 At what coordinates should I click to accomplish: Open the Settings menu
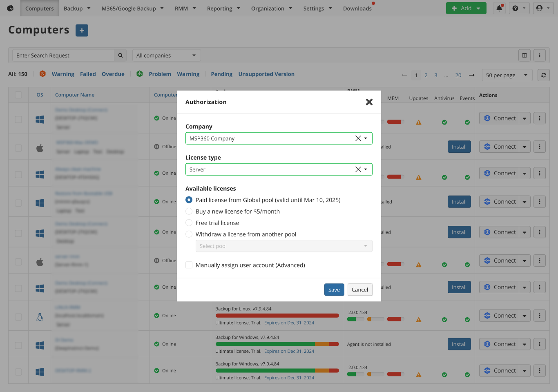pos(317,8)
